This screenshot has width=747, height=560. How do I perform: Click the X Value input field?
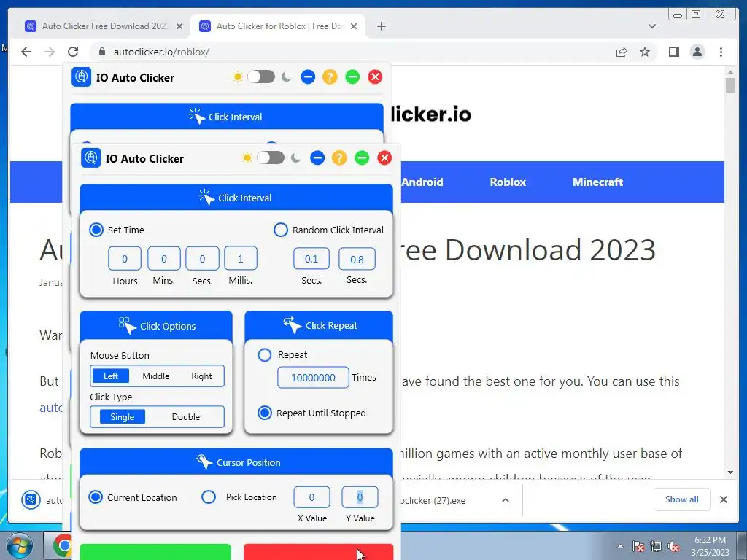[311, 497]
